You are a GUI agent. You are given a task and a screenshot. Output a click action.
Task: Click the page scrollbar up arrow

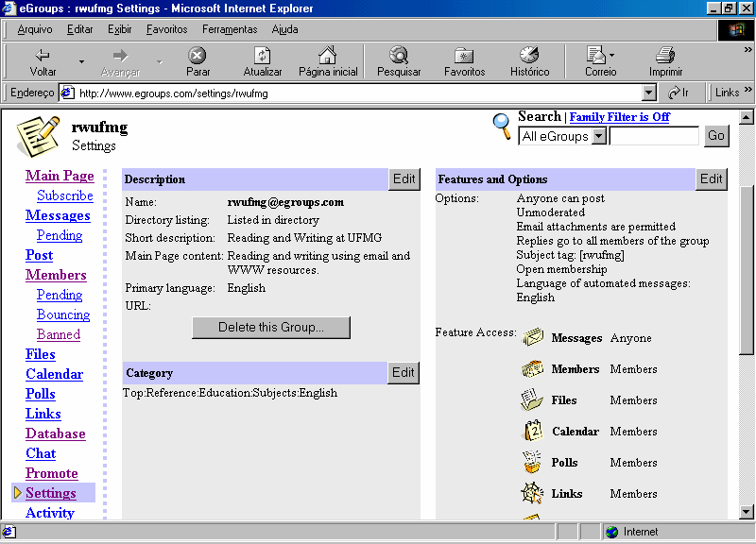coord(746,117)
